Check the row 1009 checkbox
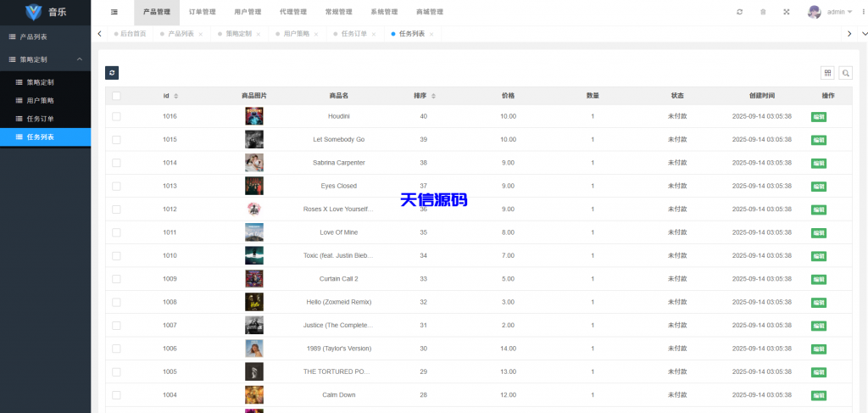 tap(116, 279)
